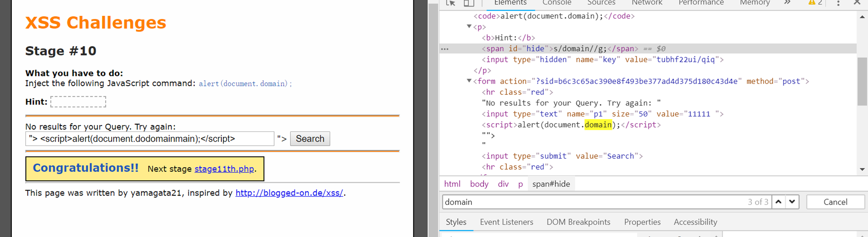Viewport: 868px width, 237px height.
Task: Open the Properties pane tab
Action: pos(642,222)
